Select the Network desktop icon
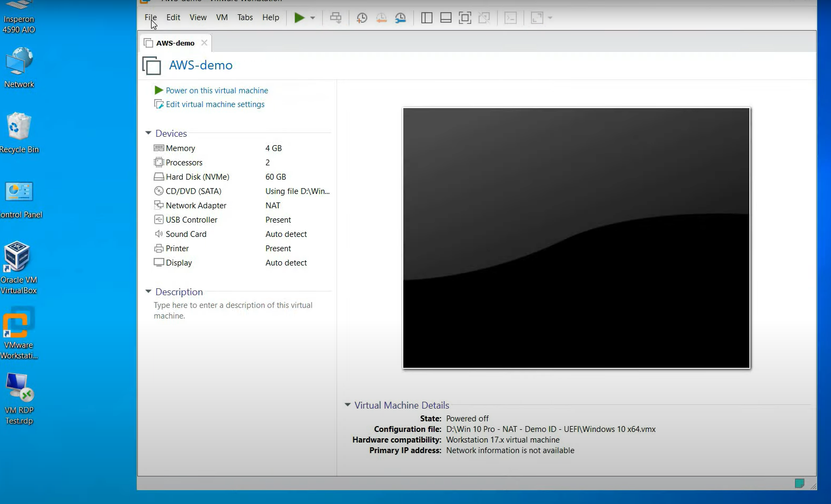The image size is (831, 504). (19, 68)
